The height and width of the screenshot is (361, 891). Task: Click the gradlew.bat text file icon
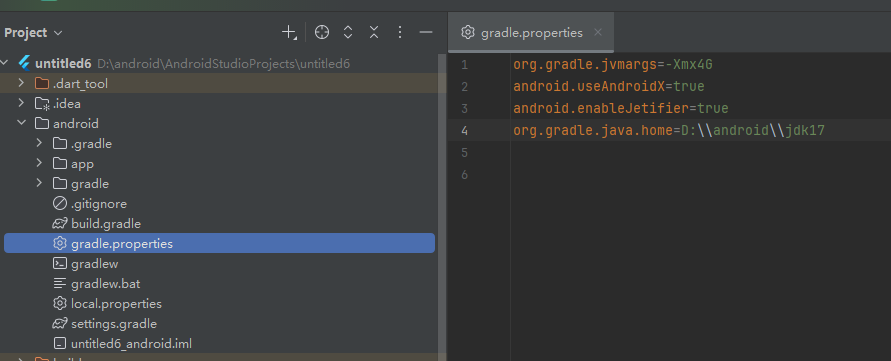pos(60,284)
